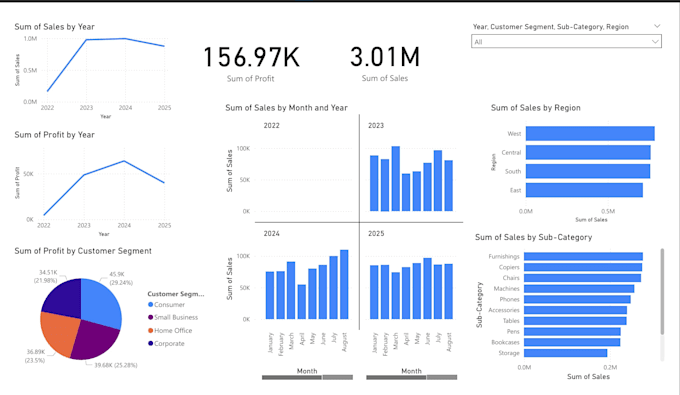Click the 'Sum of Sales by Year' chart title
This screenshot has height=395, width=680.
point(54,27)
